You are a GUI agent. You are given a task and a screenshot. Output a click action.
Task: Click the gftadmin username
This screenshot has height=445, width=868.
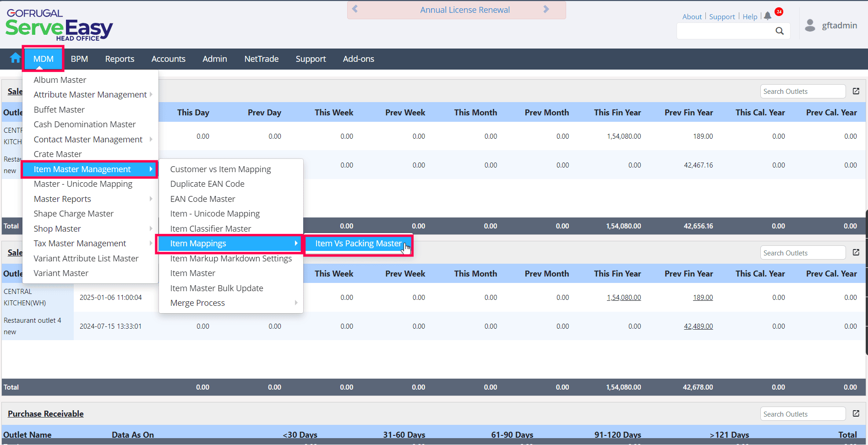coord(839,25)
